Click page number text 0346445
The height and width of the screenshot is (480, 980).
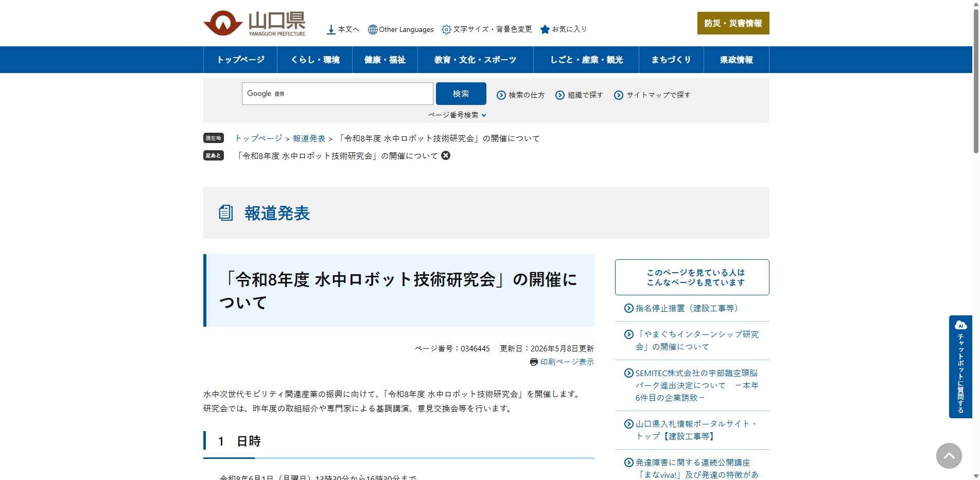pyautogui.click(x=475, y=349)
